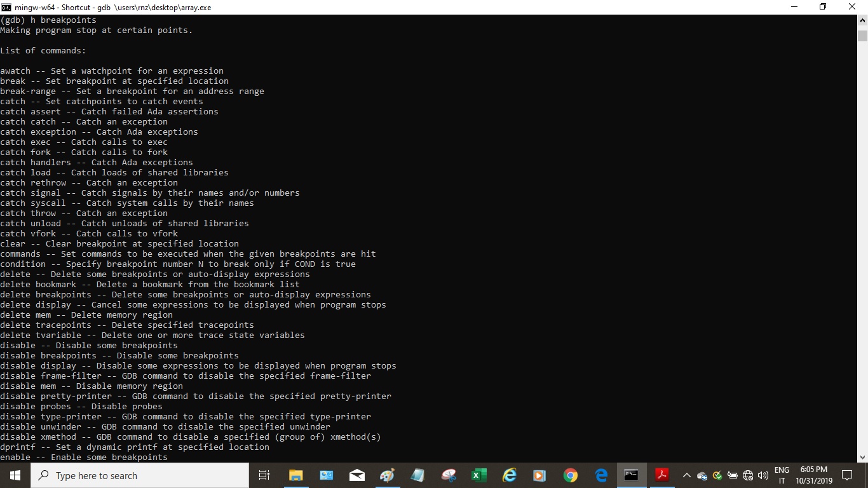Viewport: 868px width, 488px height.
Task: Select the active console window taskbar icon
Action: coord(631,475)
